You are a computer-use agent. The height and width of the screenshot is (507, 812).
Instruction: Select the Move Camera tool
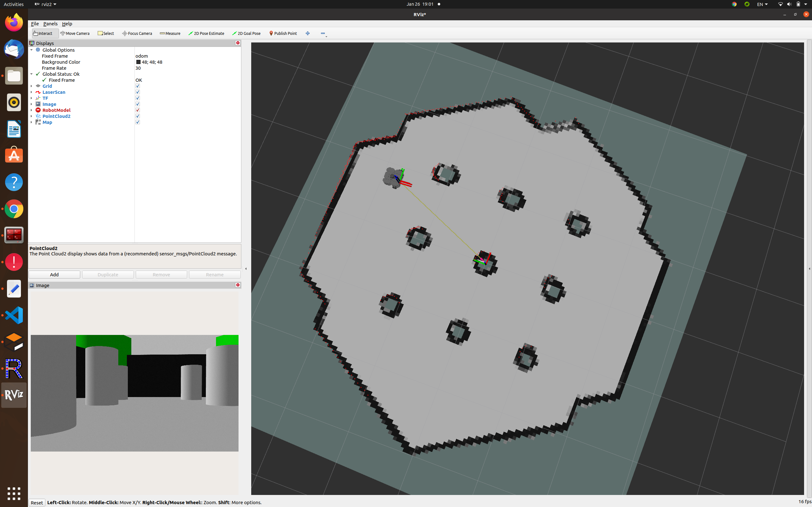point(75,33)
